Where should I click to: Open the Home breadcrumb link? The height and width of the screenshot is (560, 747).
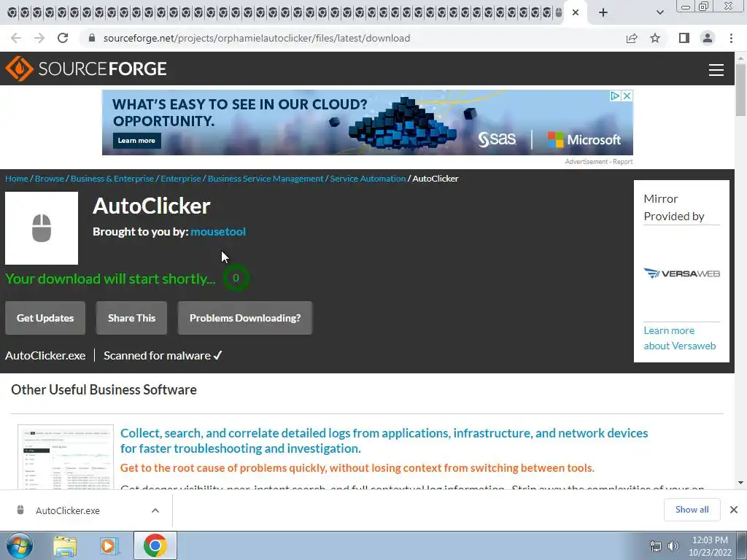17,179
